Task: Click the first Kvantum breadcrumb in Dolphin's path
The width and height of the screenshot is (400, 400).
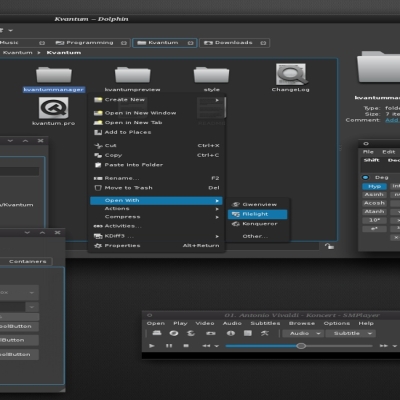Action: pos(18,53)
